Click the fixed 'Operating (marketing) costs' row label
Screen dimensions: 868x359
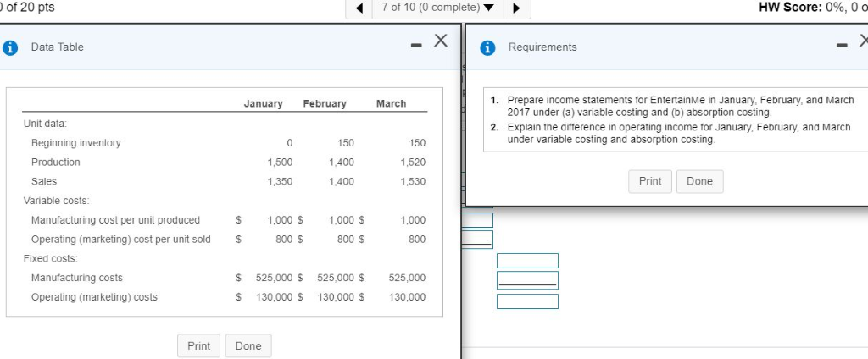point(94,297)
